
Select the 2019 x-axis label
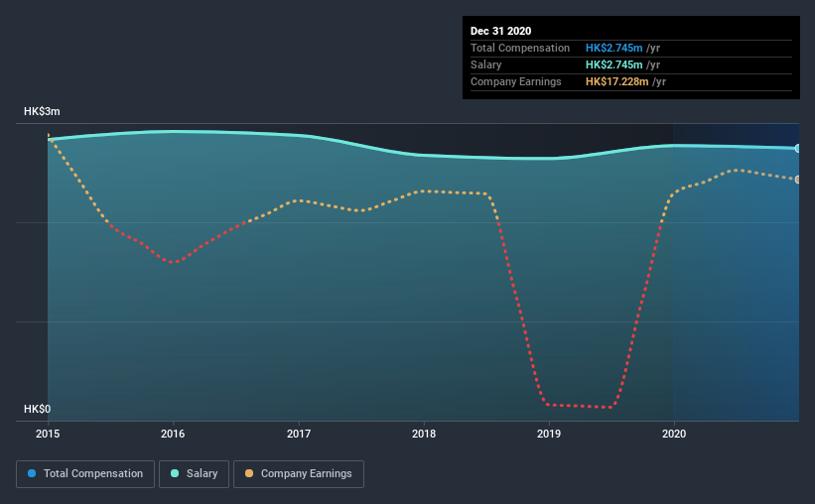pyautogui.click(x=549, y=434)
